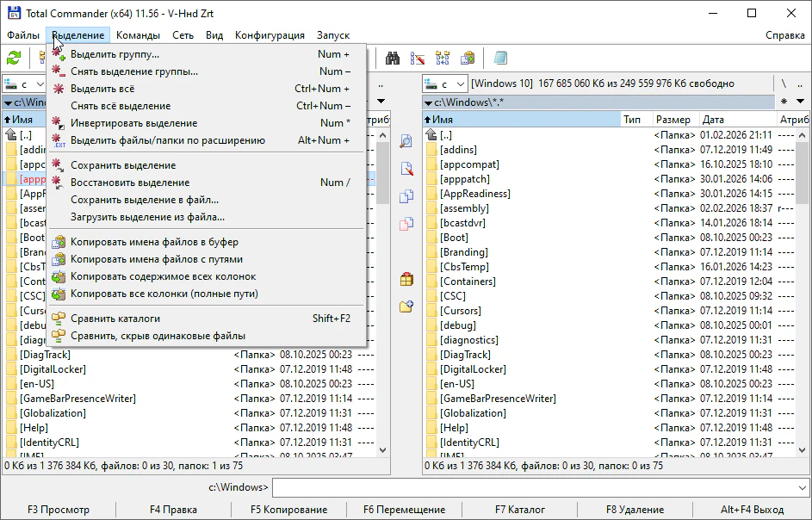Click the Edit file icon in the middle bar
Screen dimensions: 812x520
click(x=406, y=169)
